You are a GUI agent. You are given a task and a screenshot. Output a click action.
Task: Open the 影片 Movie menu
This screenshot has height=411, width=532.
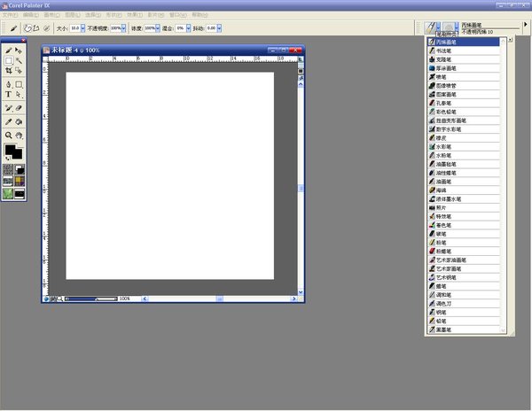pyautogui.click(x=156, y=15)
